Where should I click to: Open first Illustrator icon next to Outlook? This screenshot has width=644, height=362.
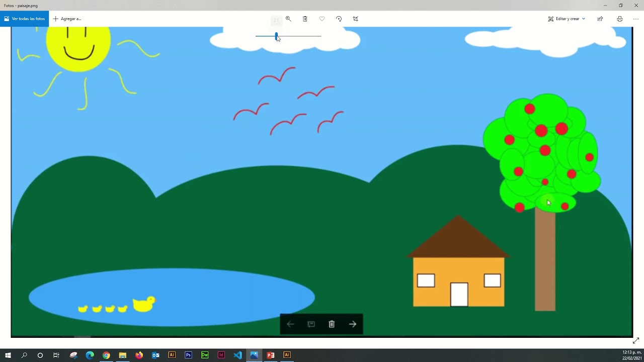pyautogui.click(x=172, y=355)
